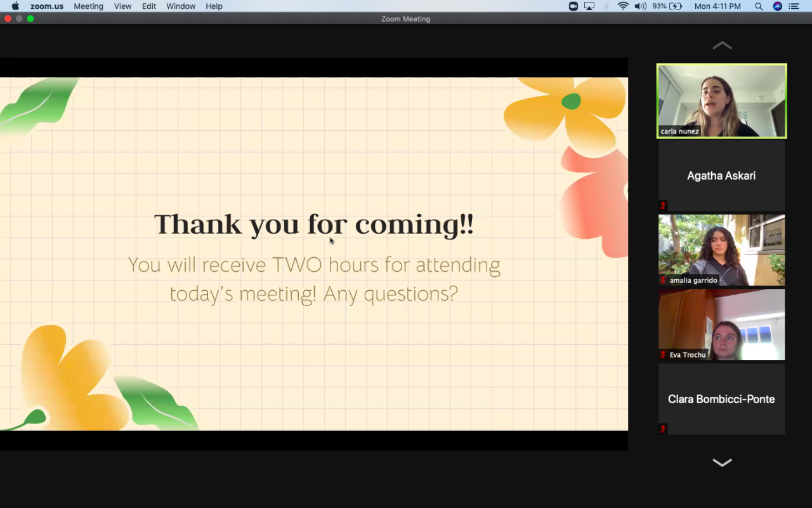Show more participants with down chevron
The height and width of the screenshot is (508, 812).
pyautogui.click(x=722, y=463)
